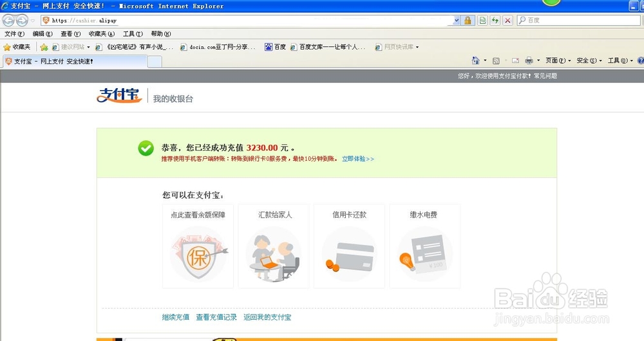Click the compatibility view icon
The image size is (644, 341).
[x=482, y=20]
